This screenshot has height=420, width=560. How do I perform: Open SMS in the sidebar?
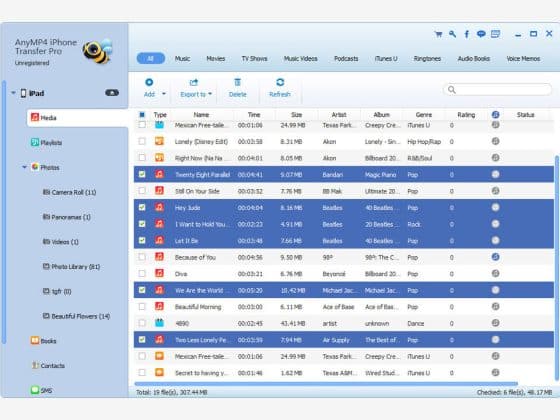[x=41, y=390]
